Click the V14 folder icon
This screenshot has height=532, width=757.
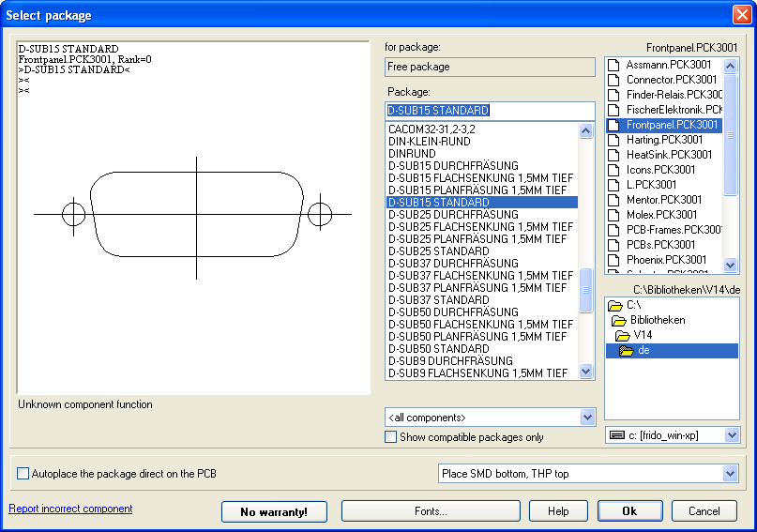click(623, 335)
